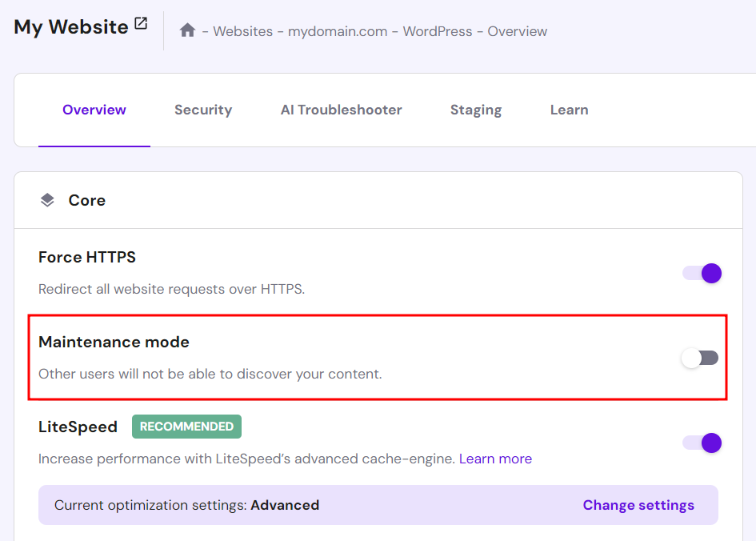756x541 pixels.
Task: Enable Maintenance mode
Action: (699, 358)
